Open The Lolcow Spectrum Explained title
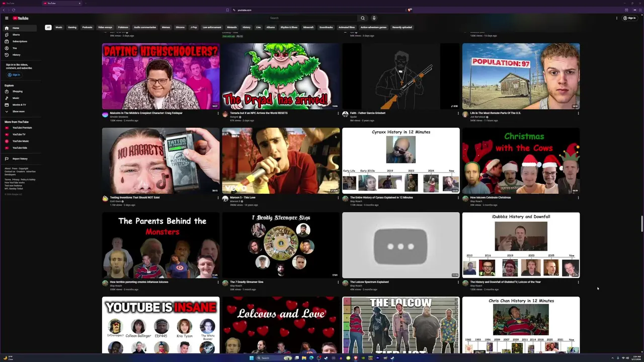Viewport: 644px width, 362px height. [x=369, y=282]
